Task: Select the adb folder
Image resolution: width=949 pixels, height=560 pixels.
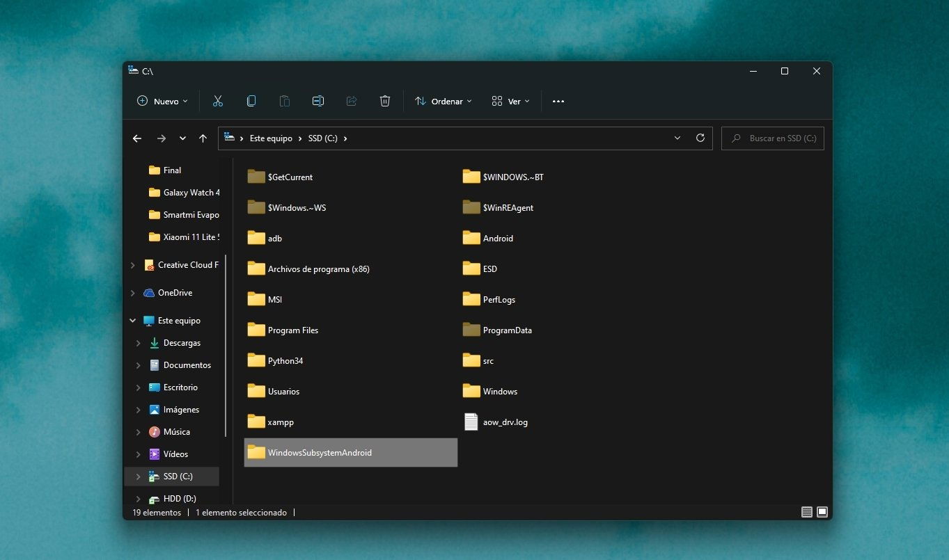Action: pos(265,239)
